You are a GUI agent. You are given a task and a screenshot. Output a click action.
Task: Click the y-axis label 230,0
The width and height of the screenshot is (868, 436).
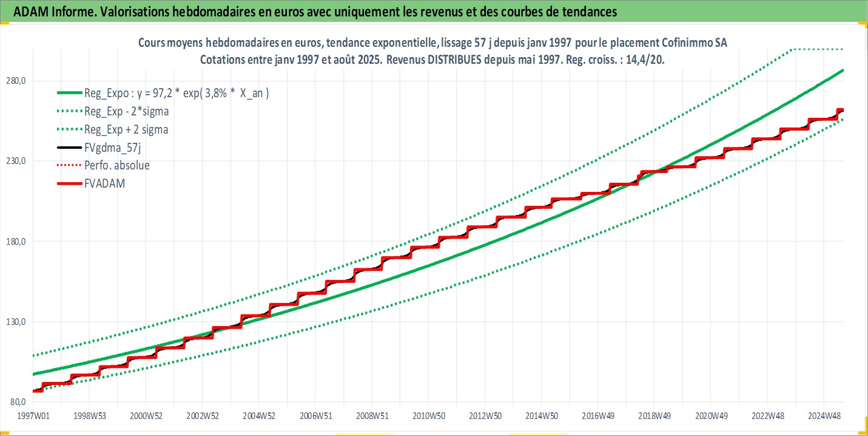(x=16, y=162)
